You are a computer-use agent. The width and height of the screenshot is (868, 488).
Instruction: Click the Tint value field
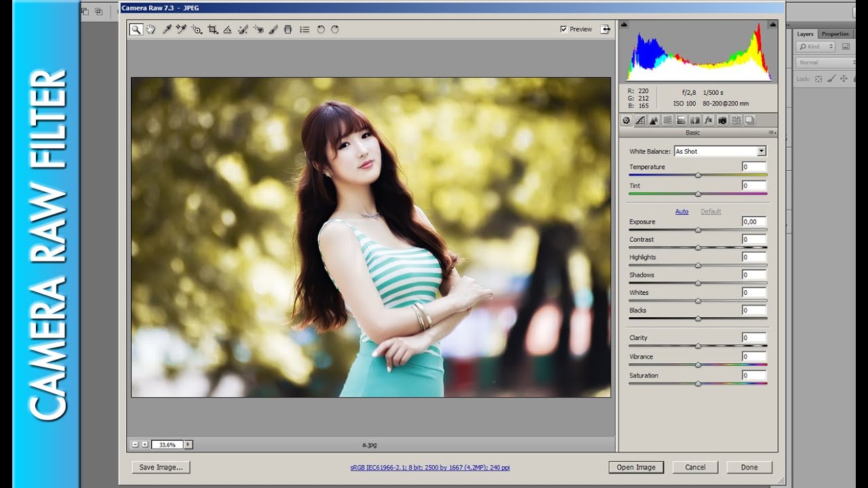[x=754, y=185]
